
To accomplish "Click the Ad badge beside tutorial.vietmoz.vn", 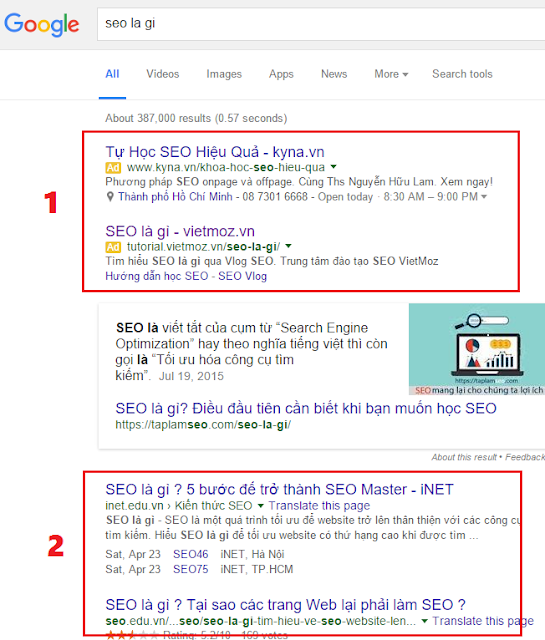I will pos(113,247).
